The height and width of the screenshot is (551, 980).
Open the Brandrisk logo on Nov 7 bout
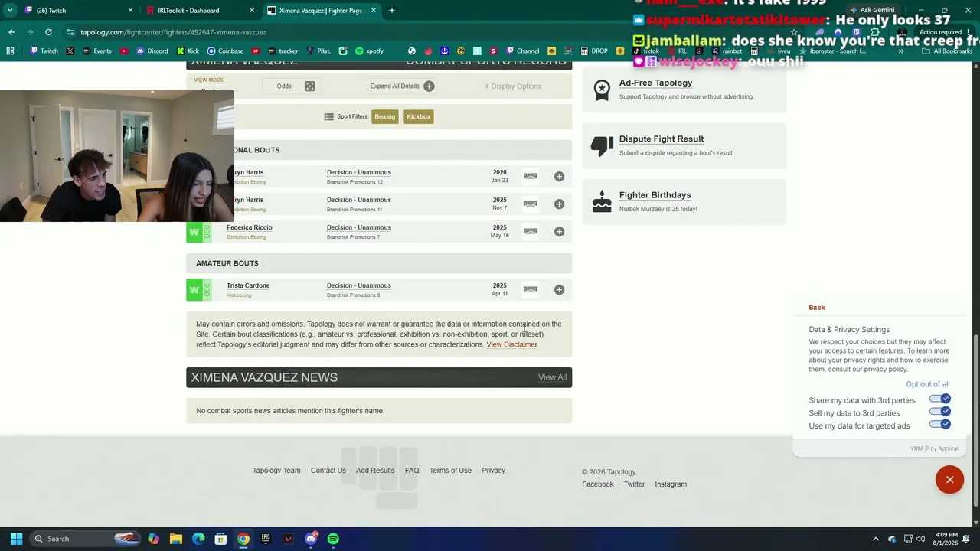tap(530, 204)
